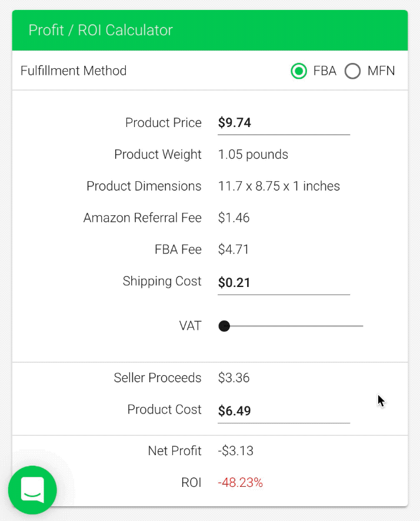
Task: Click the Product Cost input field
Action: (284, 410)
